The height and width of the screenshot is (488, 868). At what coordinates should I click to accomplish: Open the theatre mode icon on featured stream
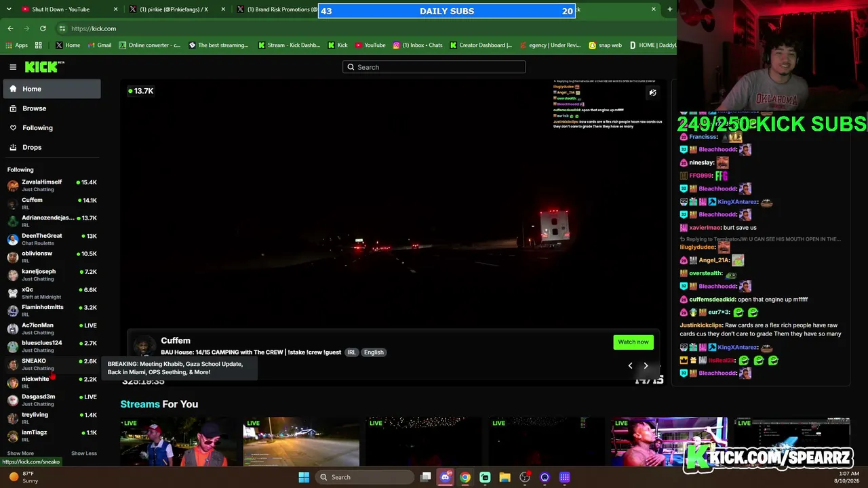[652, 93]
